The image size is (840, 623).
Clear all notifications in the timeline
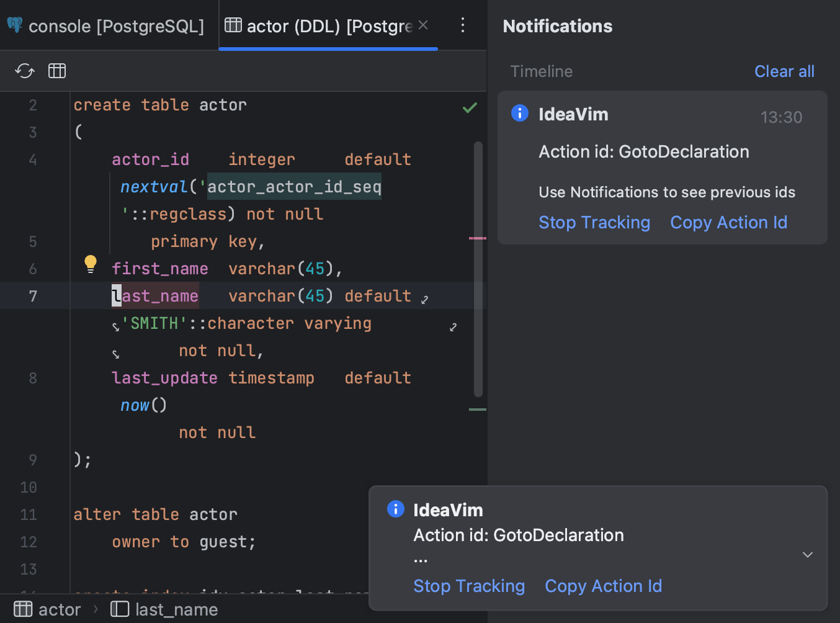[x=784, y=71]
